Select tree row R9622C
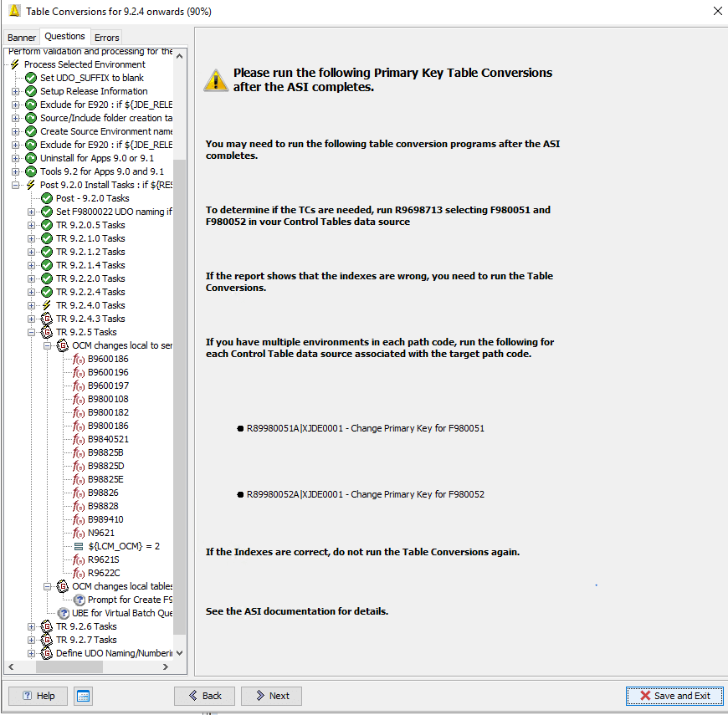This screenshot has width=728, height=715. pyautogui.click(x=104, y=574)
